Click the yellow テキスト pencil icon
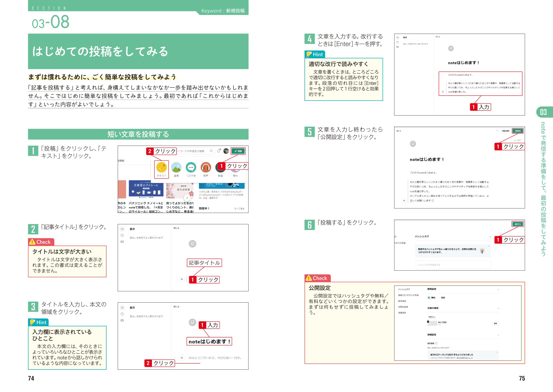553x392 pixels. (x=161, y=167)
